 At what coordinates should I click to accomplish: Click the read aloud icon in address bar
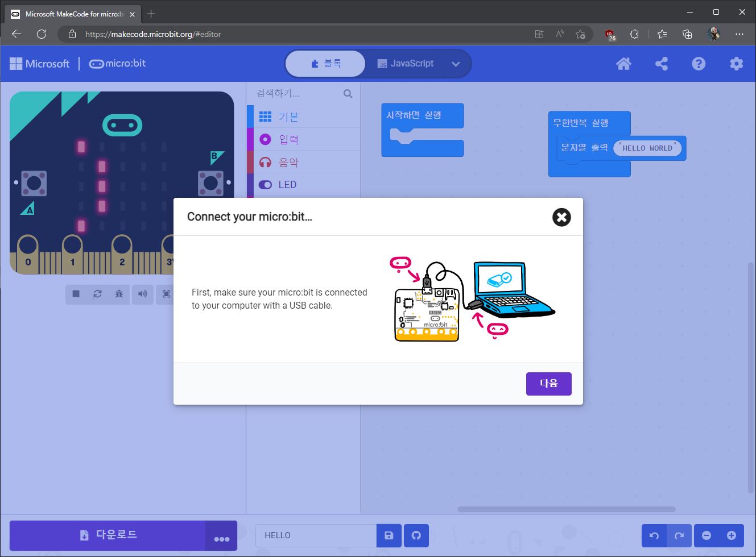tap(560, 34)
